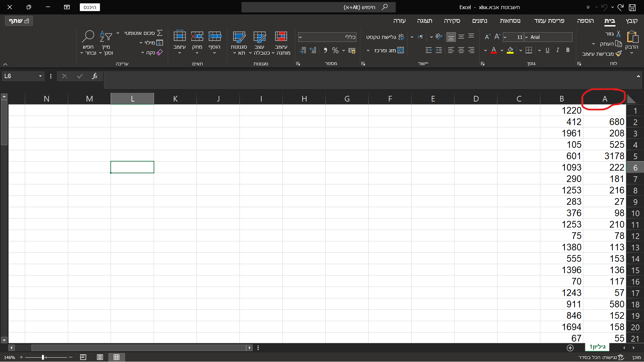Open the number format dropdown
Screen dimensions: 644x362
(x=301, y=37)
